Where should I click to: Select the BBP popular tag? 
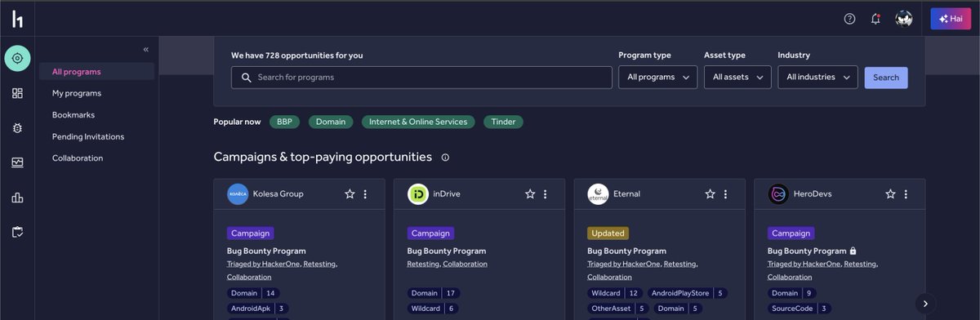[x=284, y=122]
